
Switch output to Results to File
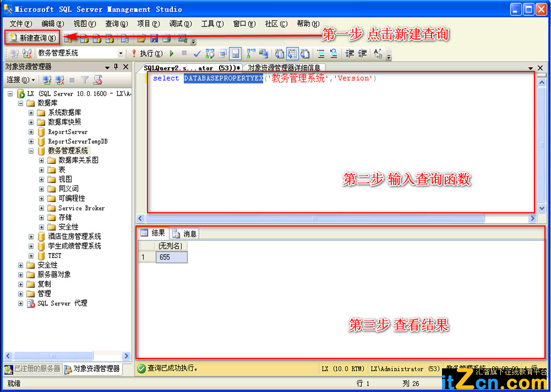click(304, 53)
